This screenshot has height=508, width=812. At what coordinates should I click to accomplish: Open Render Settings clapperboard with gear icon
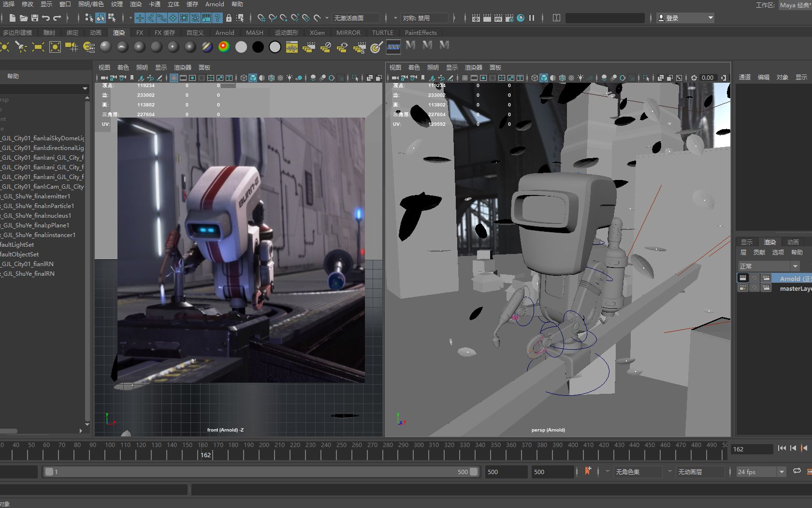[x=509, y=18]
